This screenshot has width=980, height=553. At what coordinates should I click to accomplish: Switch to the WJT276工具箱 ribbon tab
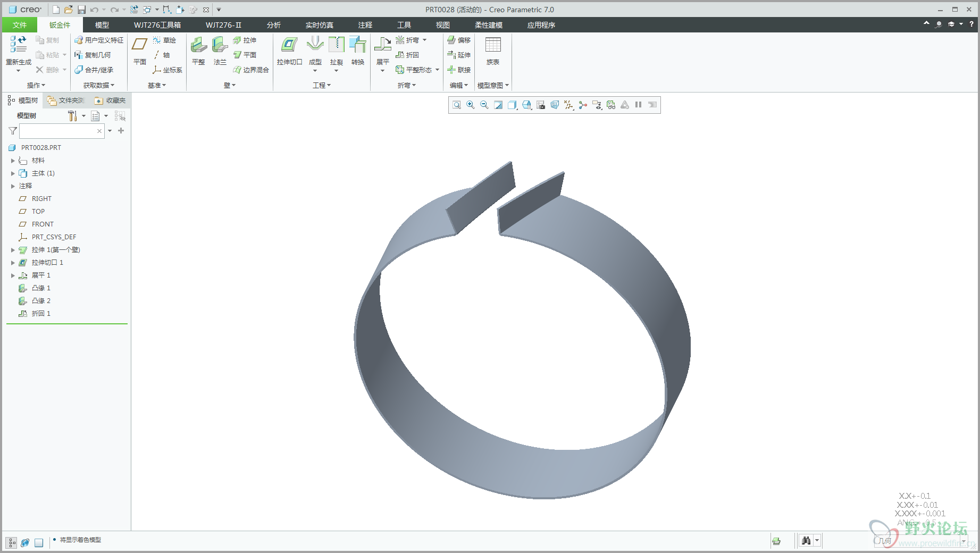(157, 25)
